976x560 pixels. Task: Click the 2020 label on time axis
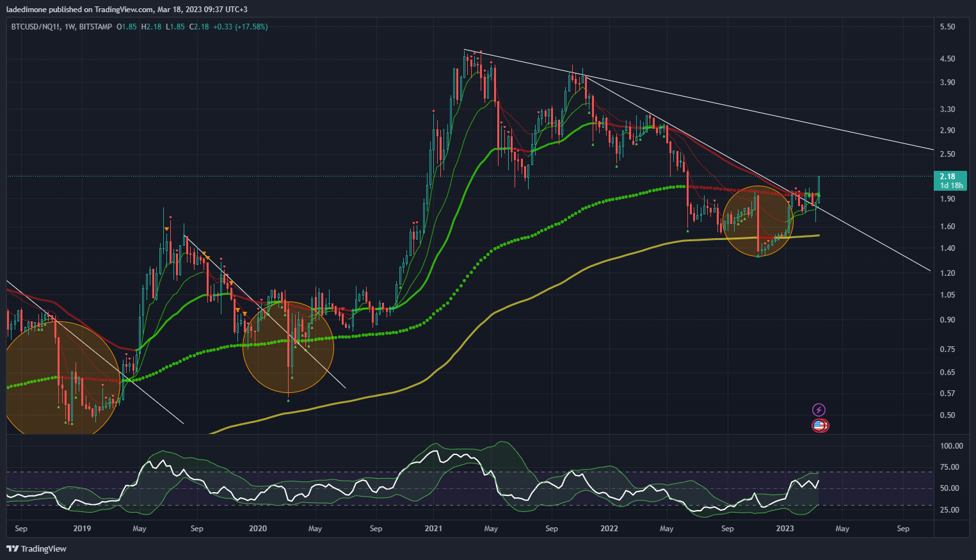pos(257,529)
